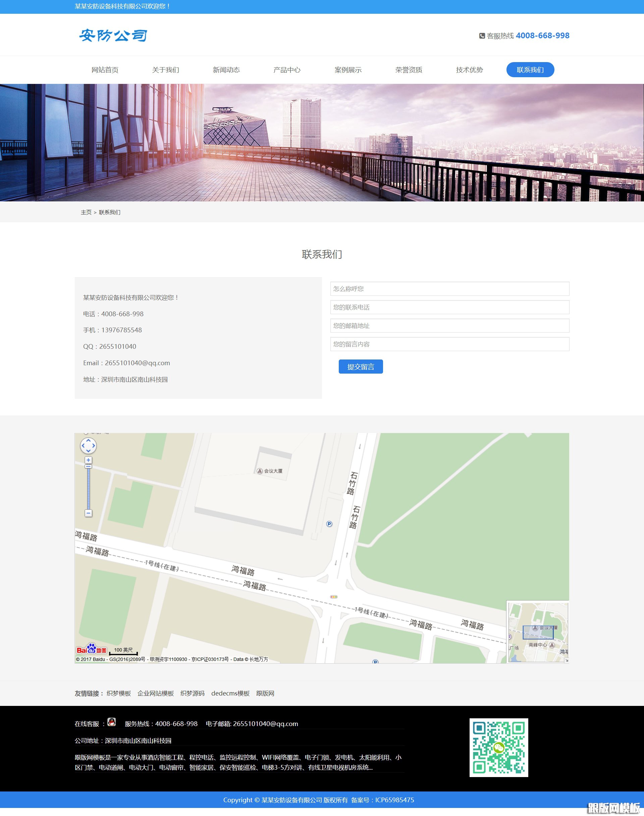Select the highlighted 联系我们 nav button
Screen dimensions: 644x816
[530, 70]
